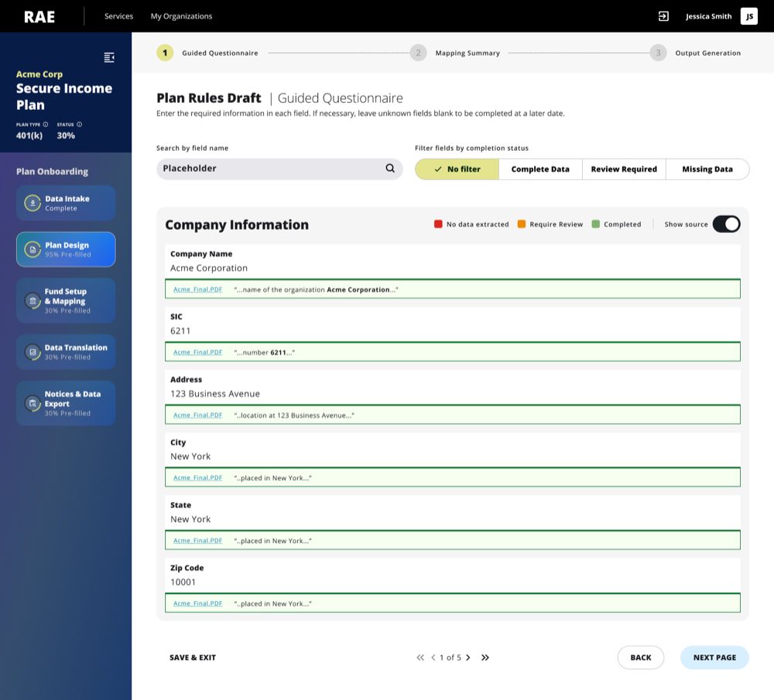774x700 pixels.
Task: Click the Address field 123 Business Avenue
Action: click(x=214, y=394)
